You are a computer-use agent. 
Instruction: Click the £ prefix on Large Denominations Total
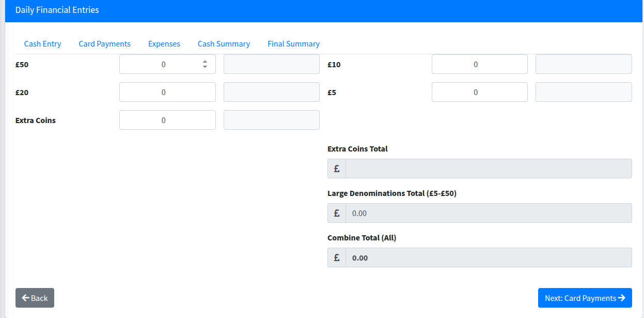click(x=336, y=213)
